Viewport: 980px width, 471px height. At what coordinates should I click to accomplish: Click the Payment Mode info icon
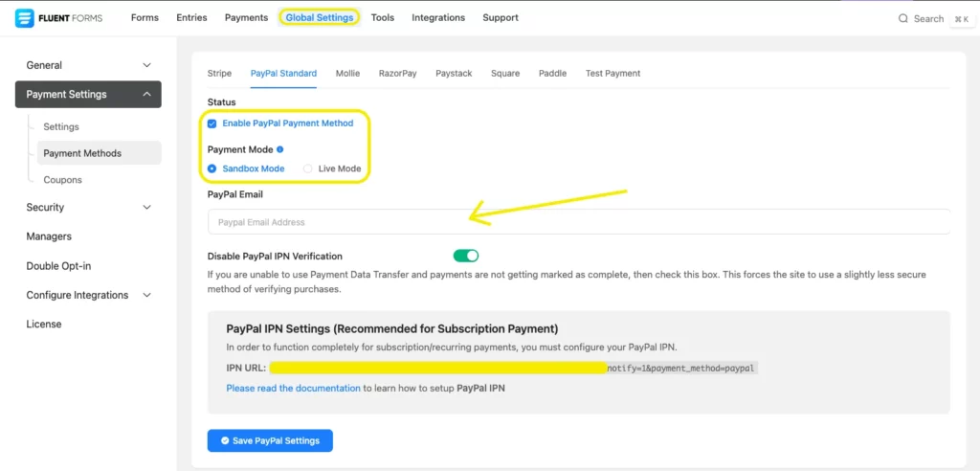(280, 149)
